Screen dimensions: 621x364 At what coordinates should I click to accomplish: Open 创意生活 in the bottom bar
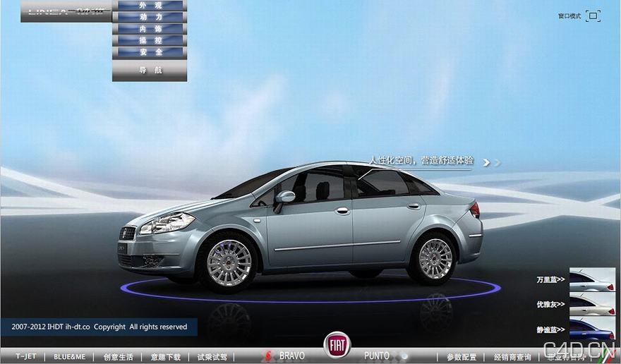(118, 357)
